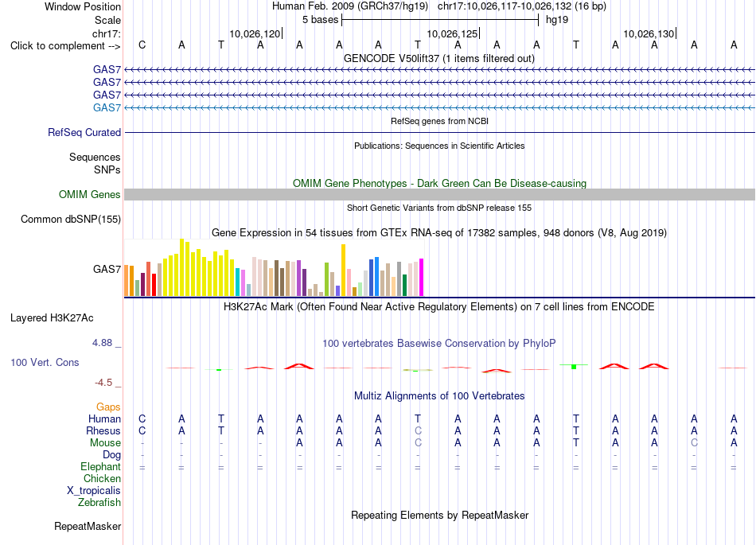
Task: Click 'Human Feb. 2009 (GRCh37/hg19)' assembly text
Action: click(350, 6)
